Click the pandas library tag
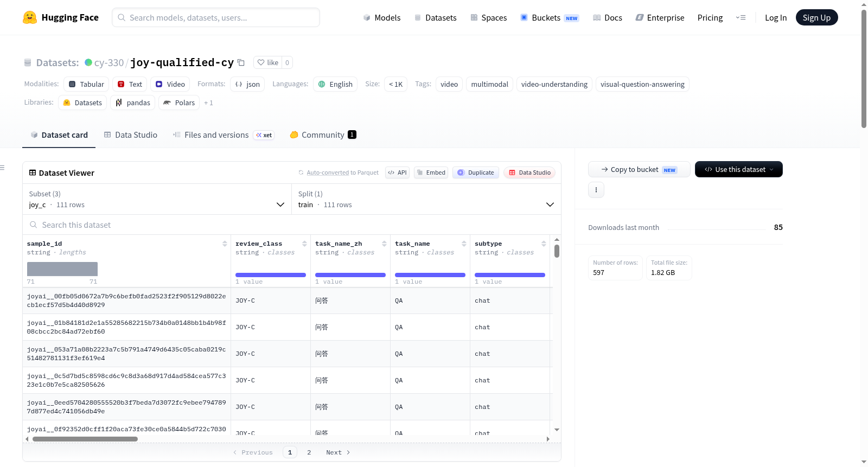 tap(133, 103)
